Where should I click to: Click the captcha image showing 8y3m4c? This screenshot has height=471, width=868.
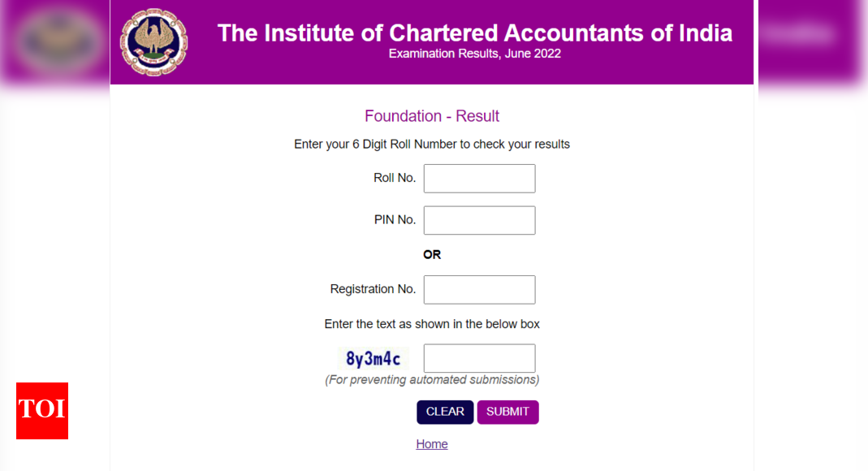373,358
